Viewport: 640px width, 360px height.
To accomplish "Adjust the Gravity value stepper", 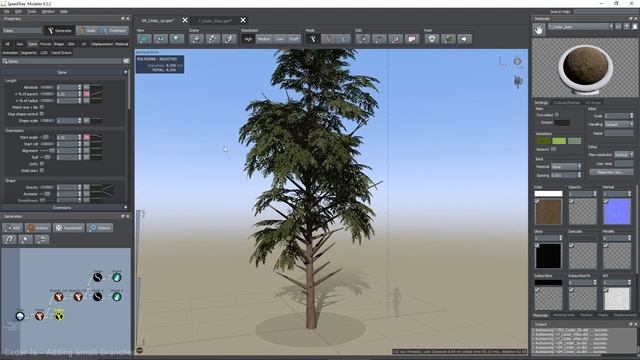I will tap(80, 187).
